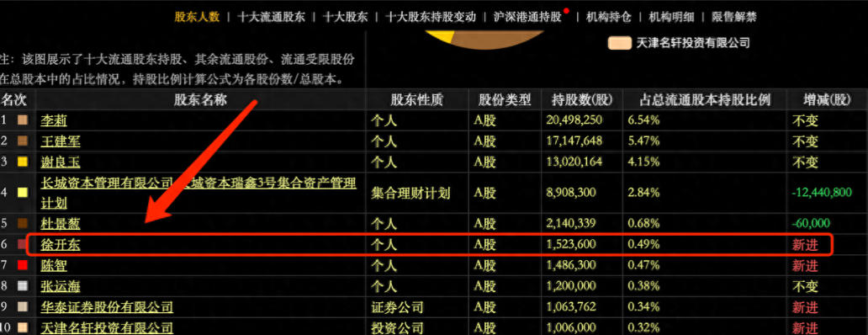868x335 pixels.
Task: Open 长城资本管理有限公司 plan link
Action: 198,192
